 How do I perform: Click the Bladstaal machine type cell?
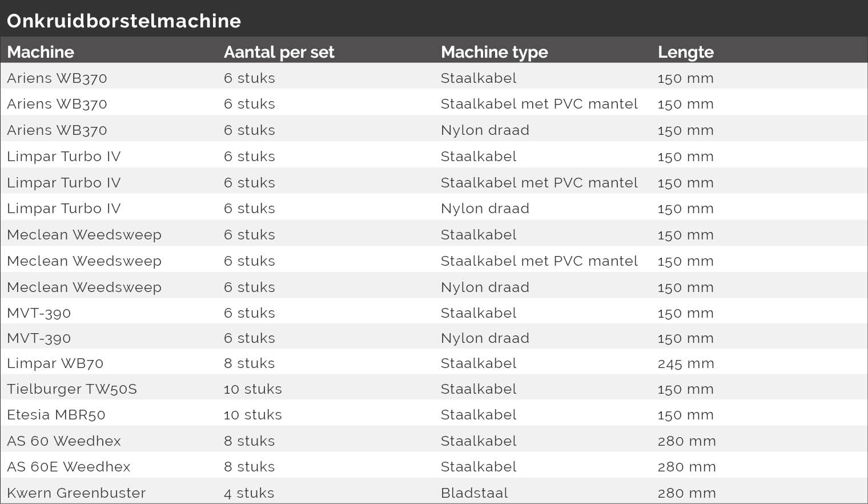coord(475,493)
